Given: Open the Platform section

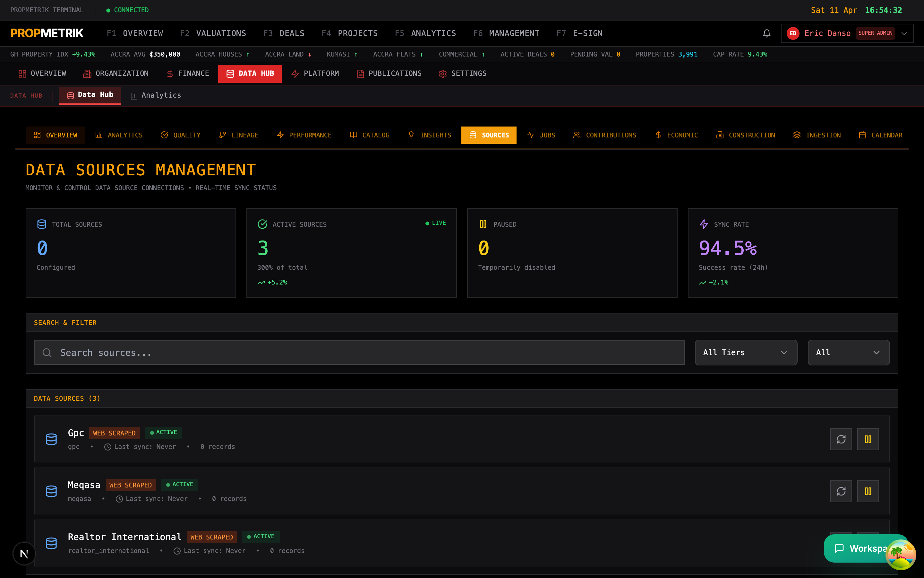Looking at the screenshot, I should 315,74.
